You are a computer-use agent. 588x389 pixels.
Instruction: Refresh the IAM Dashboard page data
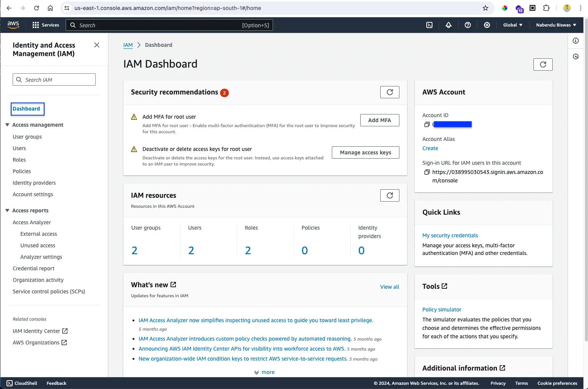click(543, 65)
